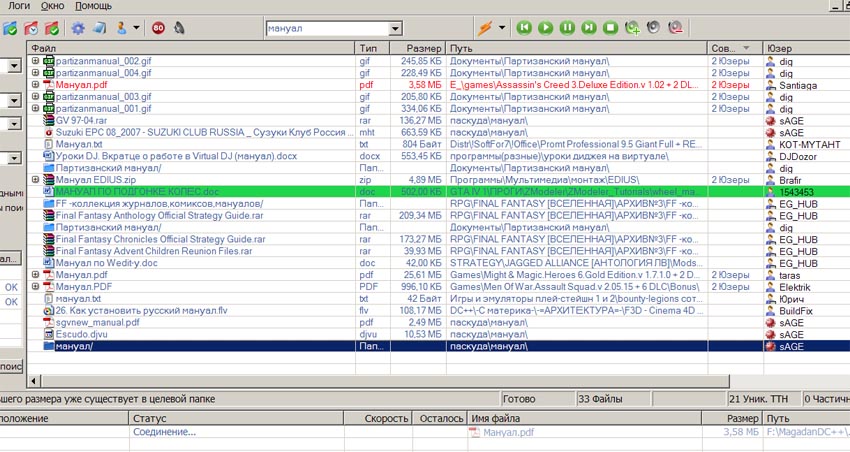Expand the Мануал EDIUS.zip row
This screenshot has height=452, width=850.
(x=35, y=180)
